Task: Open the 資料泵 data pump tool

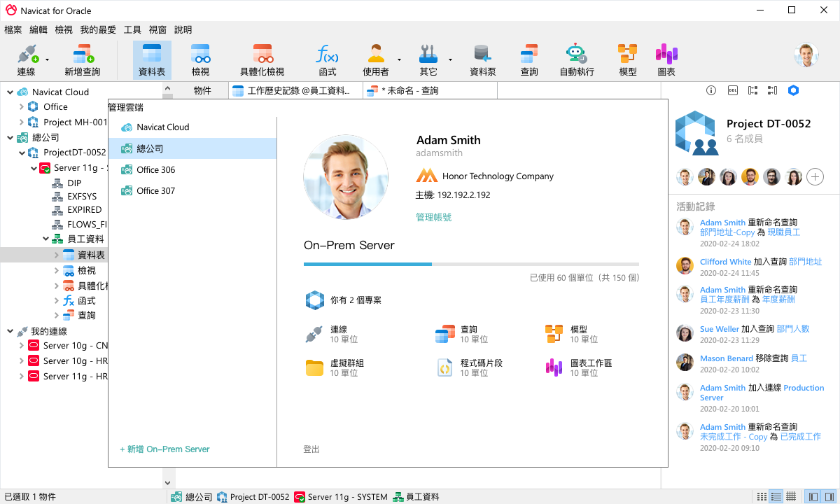Action: click(x=482, y=60)
